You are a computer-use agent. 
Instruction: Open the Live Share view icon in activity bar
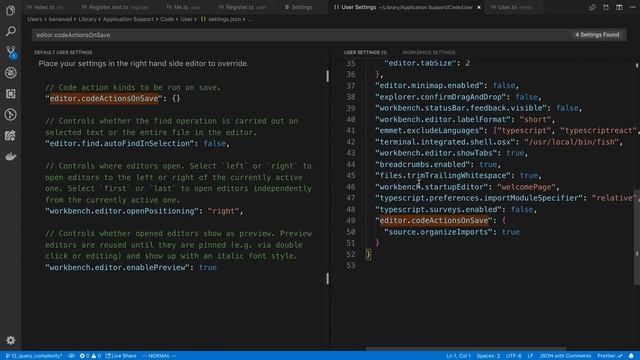[11, 136]
